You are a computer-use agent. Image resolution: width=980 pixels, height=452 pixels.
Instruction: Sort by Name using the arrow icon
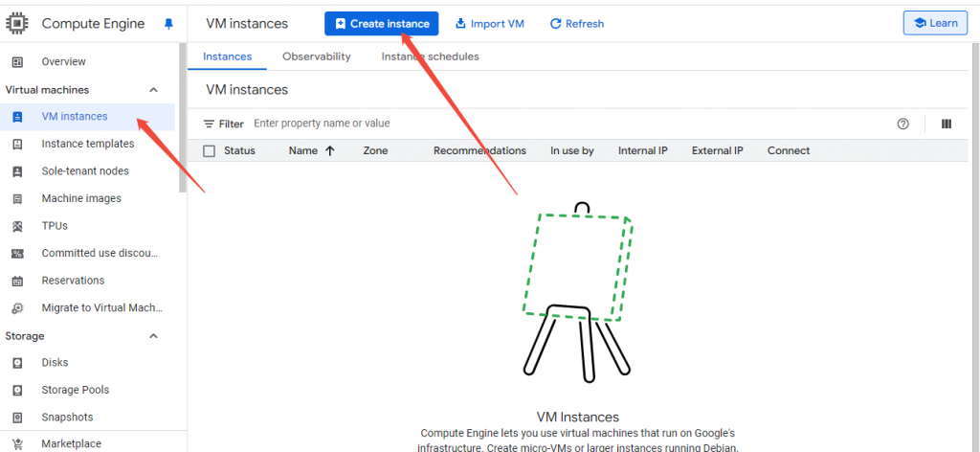pos(330,150)
